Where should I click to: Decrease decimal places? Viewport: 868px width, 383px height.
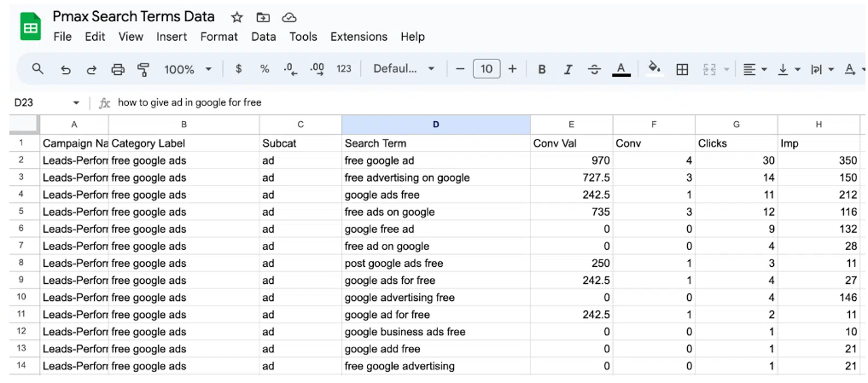pyautogui.click(x=291, y=69)
